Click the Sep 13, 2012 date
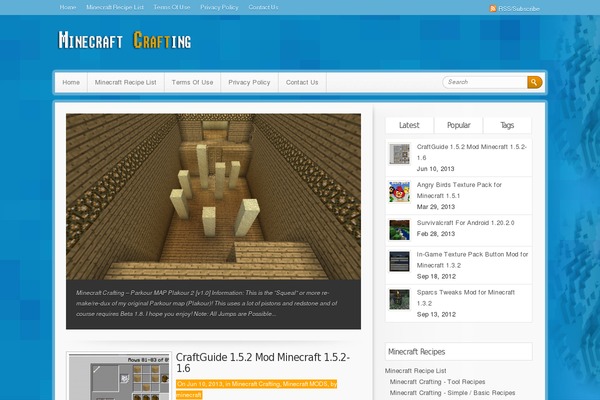The height and width of the screenshot is (400, 600). 436,314
